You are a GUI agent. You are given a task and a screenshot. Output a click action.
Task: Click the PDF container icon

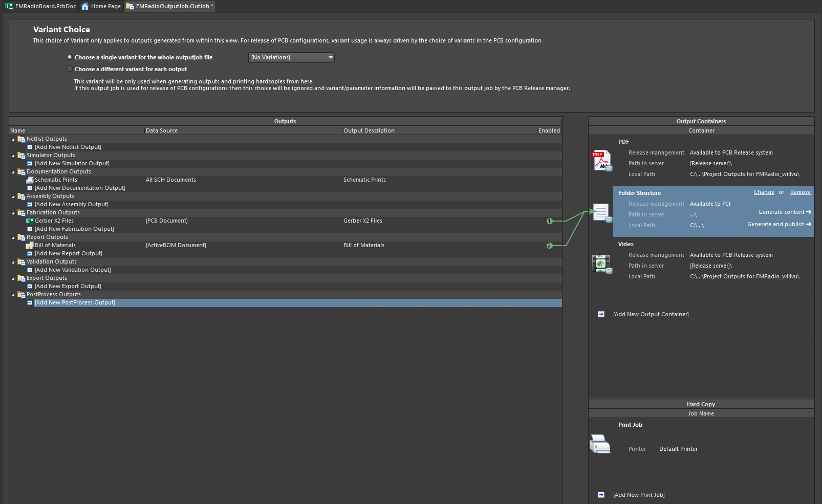(602, 161)
